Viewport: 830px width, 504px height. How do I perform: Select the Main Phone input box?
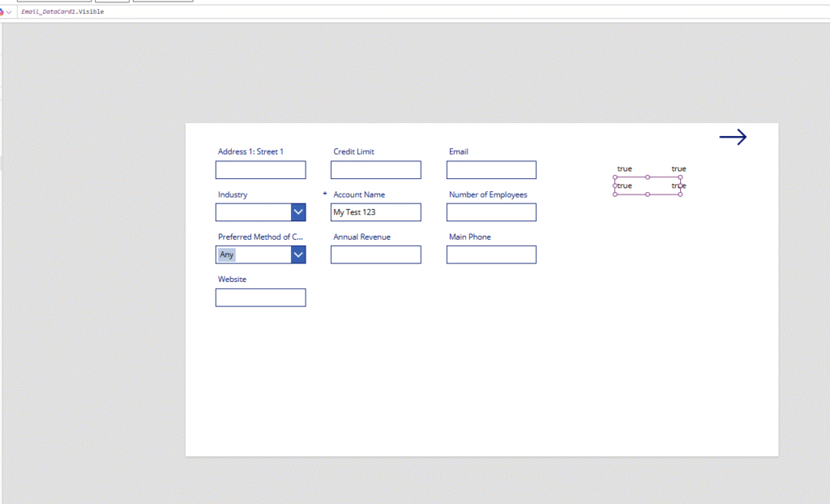coord(491,254)
